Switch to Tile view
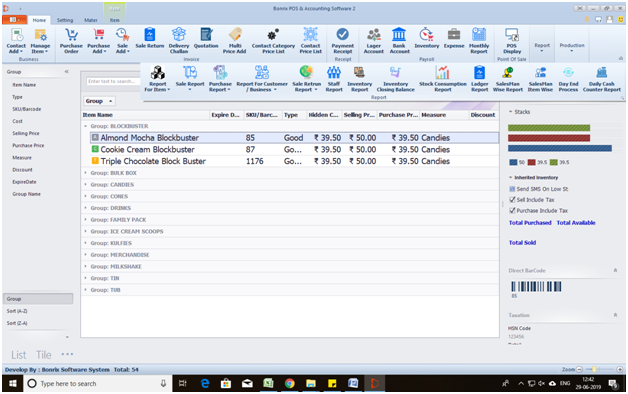Screen dimensions: 628x394 (44, 355)
